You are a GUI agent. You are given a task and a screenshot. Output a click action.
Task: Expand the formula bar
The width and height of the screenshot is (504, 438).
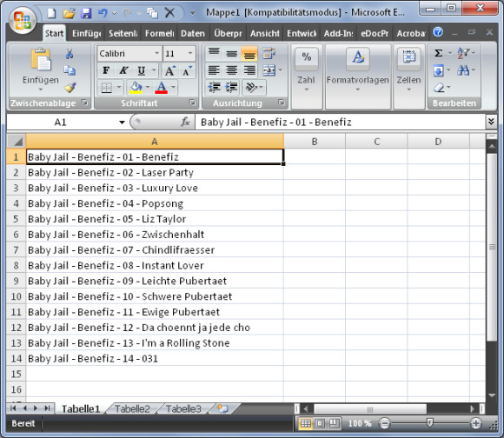[x=491, y=122]
